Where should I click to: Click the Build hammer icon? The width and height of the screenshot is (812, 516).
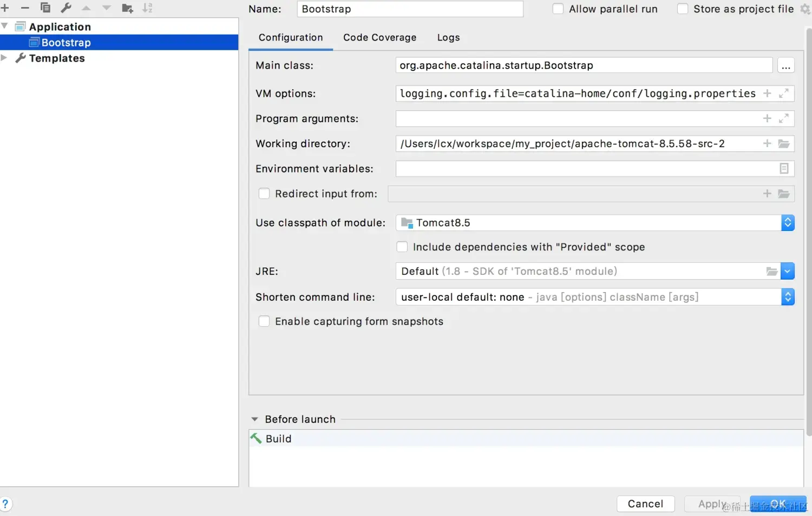tap(256, 439)
